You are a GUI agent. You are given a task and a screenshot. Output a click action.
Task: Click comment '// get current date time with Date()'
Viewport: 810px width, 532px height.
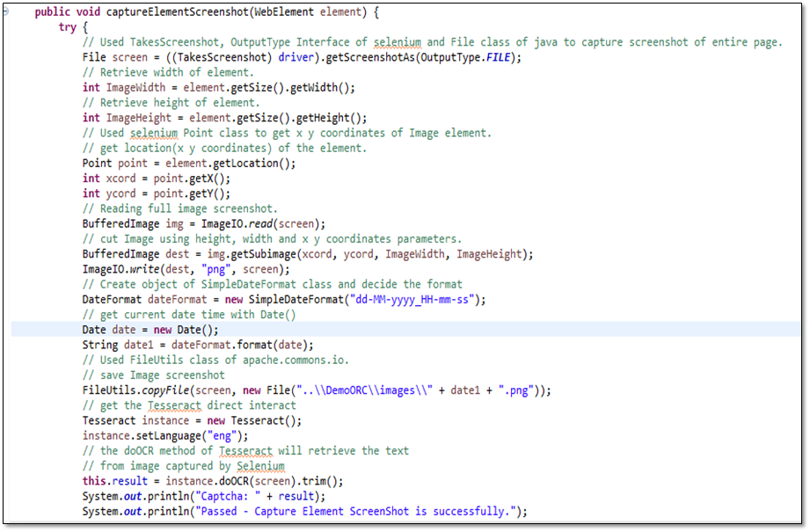click(x=189, y=315)
